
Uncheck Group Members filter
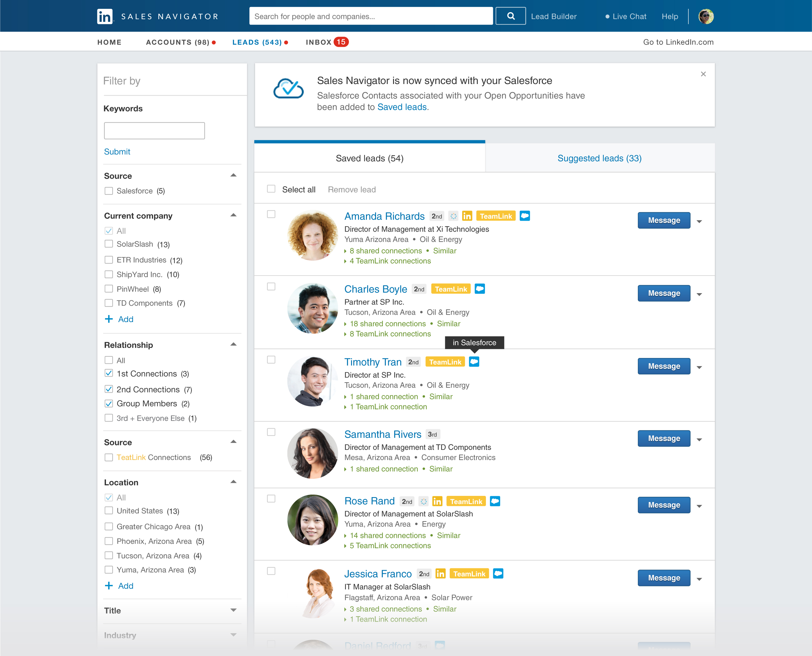(x=109, y=404)
